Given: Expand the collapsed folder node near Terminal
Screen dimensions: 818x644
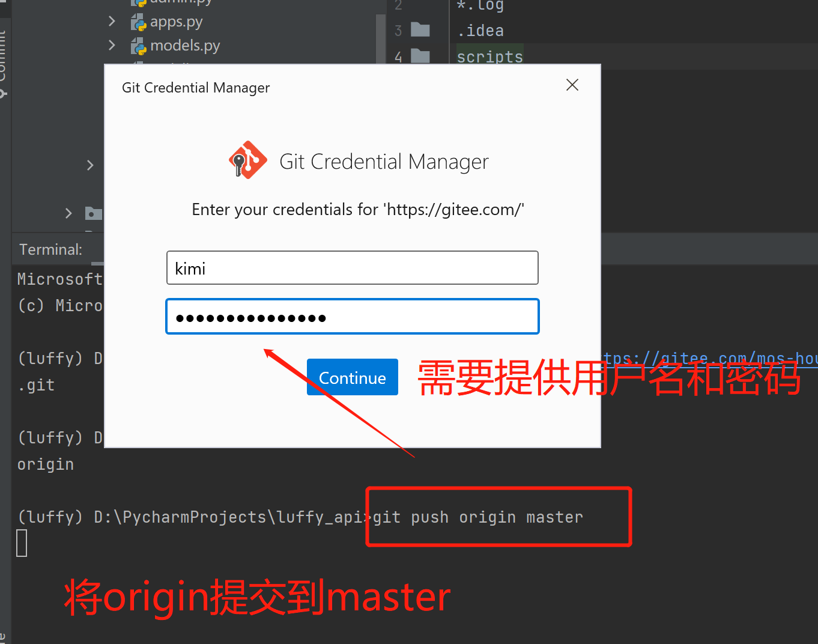Looking at the screenshot, I should [68, 213].
